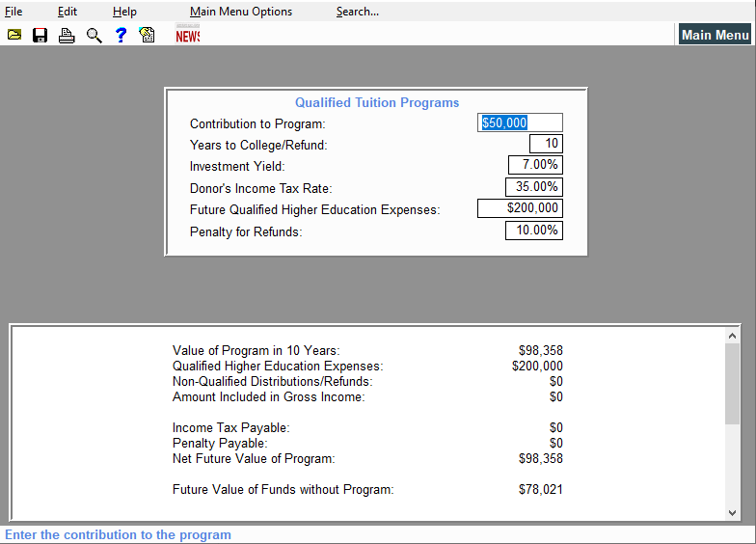756x544 pixels.
Task: Open the Search... menu item
Action: coord(358,12)
